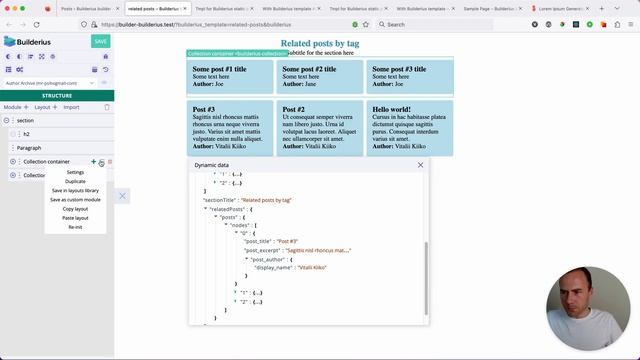Collapse the nodes JSON array
This screenshot has height=360, width=640.
tap(226, 225)
